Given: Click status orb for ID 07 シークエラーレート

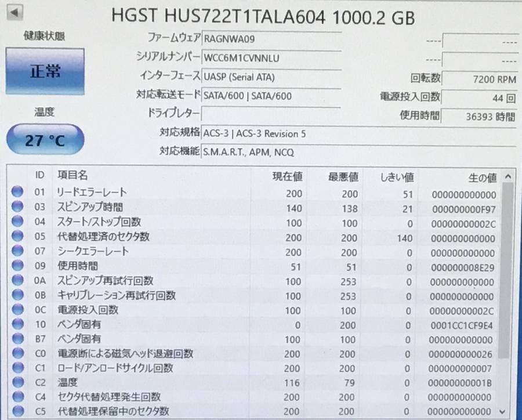Looking at the screenshot, I should click(x=17, y=250).
